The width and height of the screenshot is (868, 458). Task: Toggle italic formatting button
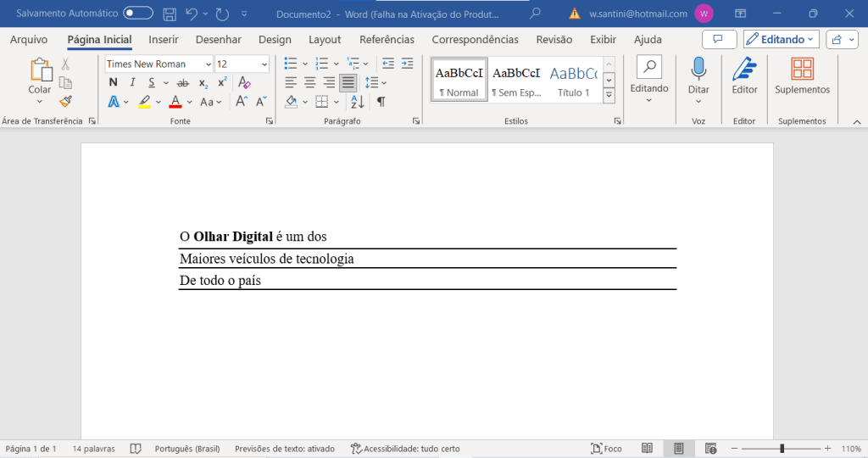132,82
